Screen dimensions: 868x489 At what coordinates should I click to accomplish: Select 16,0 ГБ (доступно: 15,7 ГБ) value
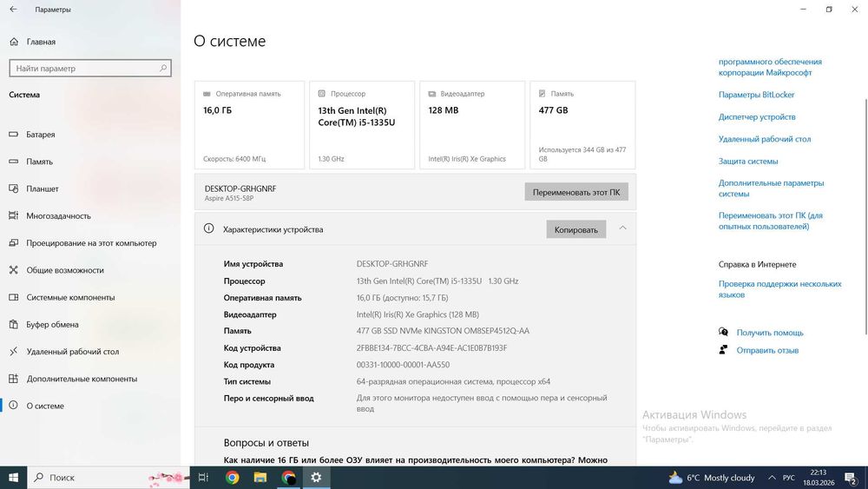(402, 297)
